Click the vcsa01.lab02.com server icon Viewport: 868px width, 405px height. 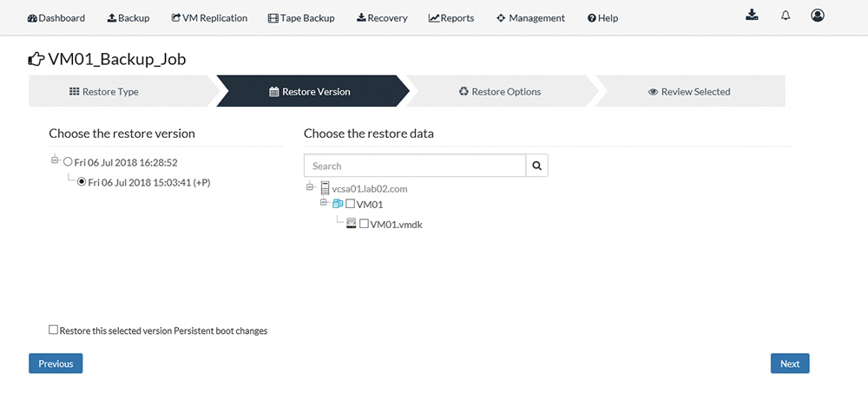click(325, 188)
